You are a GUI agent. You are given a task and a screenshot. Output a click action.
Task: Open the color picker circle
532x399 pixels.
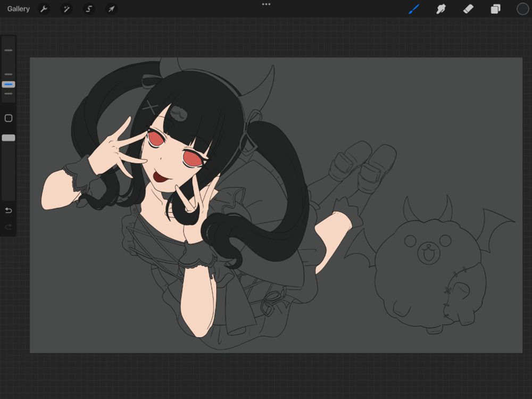click(x=522, y=9)
